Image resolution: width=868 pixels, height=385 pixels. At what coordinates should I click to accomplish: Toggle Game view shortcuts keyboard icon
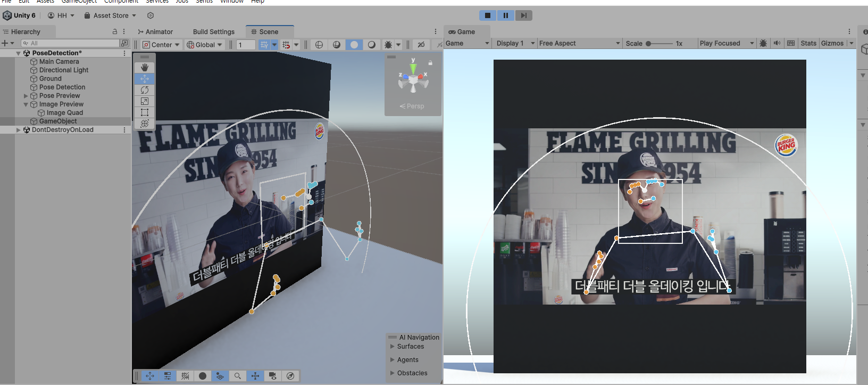(791, 43)
